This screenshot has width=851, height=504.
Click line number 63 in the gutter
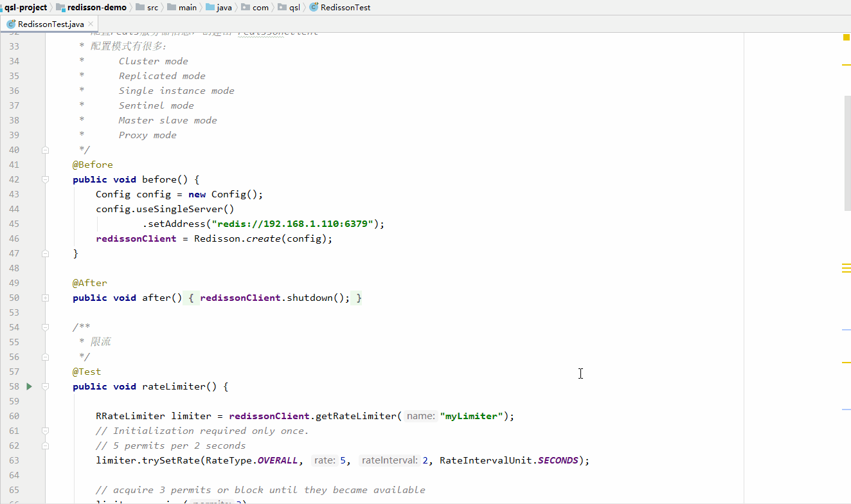click(x=14, y=460)
